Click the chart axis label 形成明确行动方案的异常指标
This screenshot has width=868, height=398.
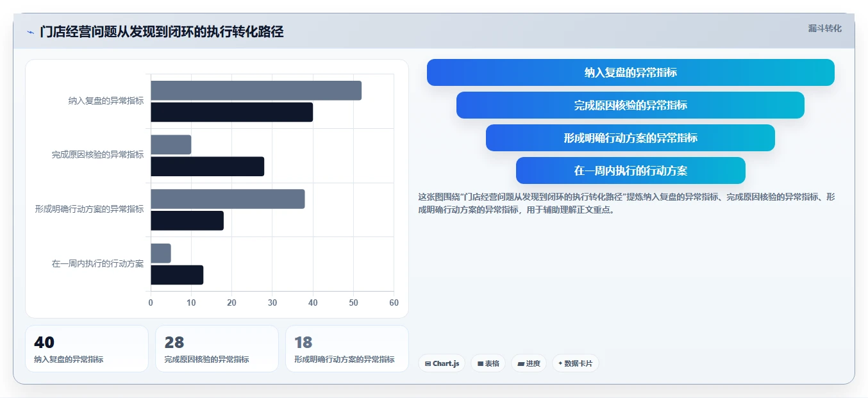pyautogui.click(x=89, y=209)
